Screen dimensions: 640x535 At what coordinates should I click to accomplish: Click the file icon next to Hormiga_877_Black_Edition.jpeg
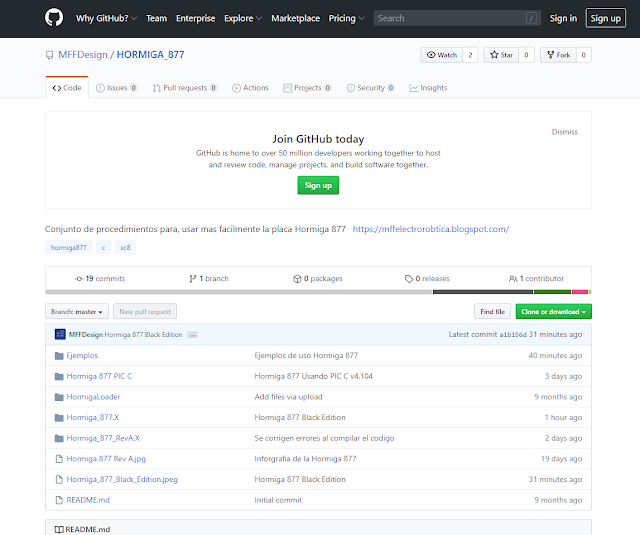[59, 480]
